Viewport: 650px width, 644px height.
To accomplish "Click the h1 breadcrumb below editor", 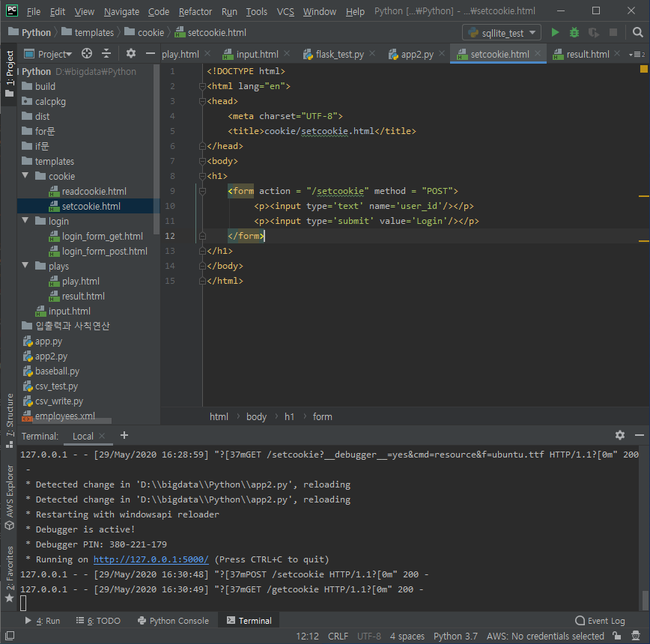I will 289,416.
